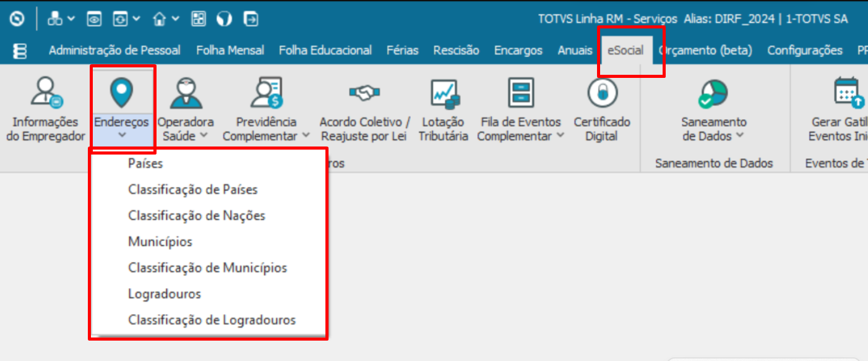Open the Configurações ribbon tab
Viewport: 868px width, 361px height.
[805, 51]
